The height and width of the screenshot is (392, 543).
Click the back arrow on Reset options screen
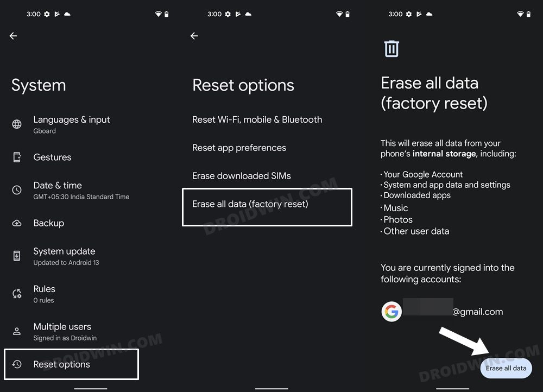click(194, 36)
